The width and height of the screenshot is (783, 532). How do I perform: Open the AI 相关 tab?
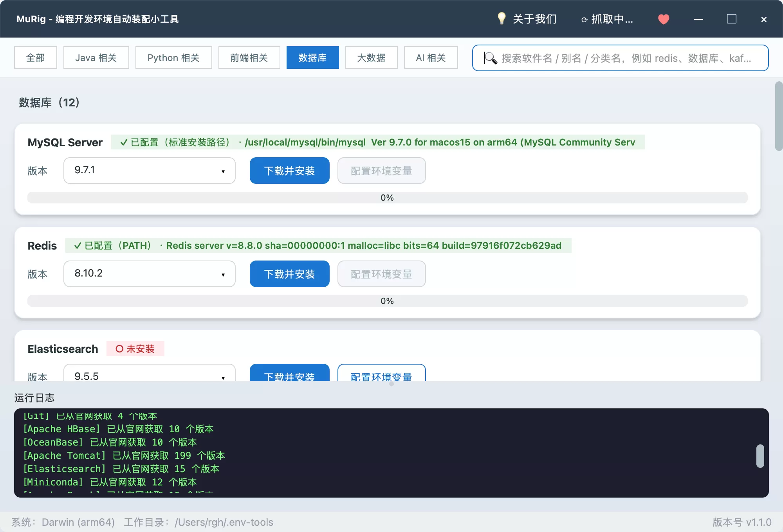coord(431,58)
